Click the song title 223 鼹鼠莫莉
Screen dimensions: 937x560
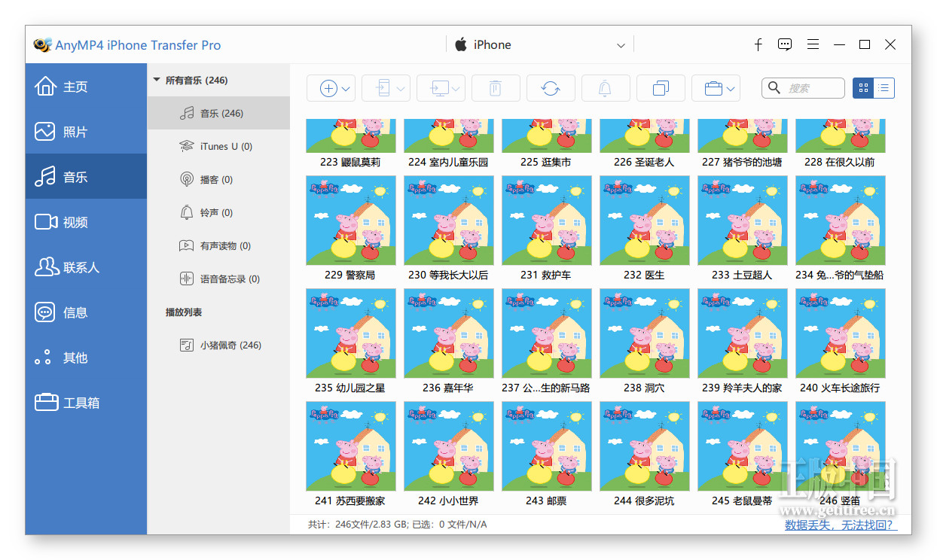pos(350,162)
